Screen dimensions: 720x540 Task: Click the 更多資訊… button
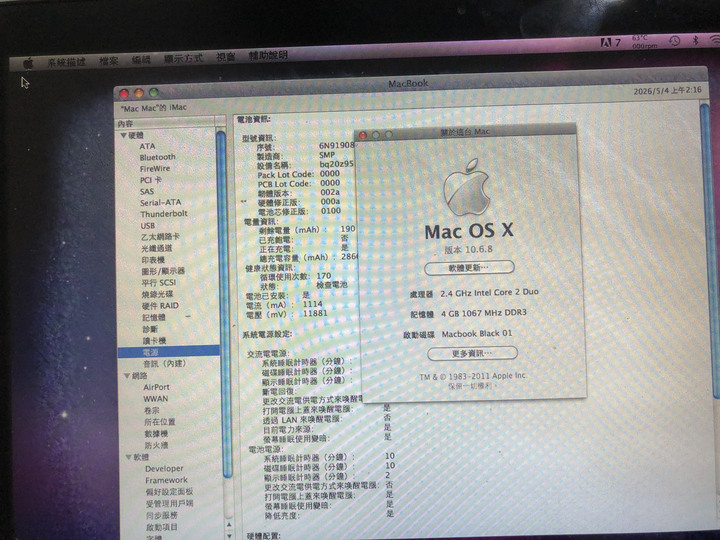[x=472, y=353]
